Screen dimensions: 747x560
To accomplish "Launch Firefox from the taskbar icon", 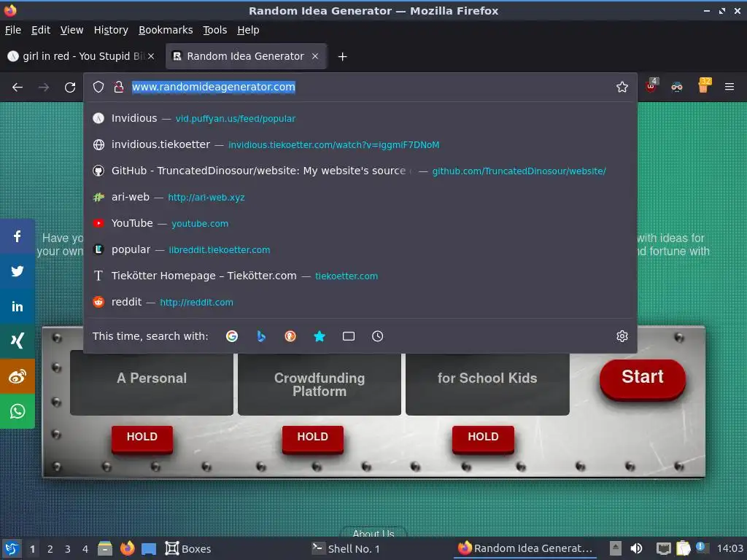I will (x=127, y=548).
